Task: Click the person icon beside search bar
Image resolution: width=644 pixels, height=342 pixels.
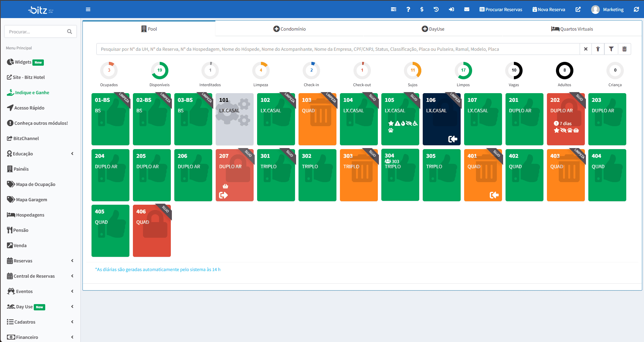Action: coord(598,49)
